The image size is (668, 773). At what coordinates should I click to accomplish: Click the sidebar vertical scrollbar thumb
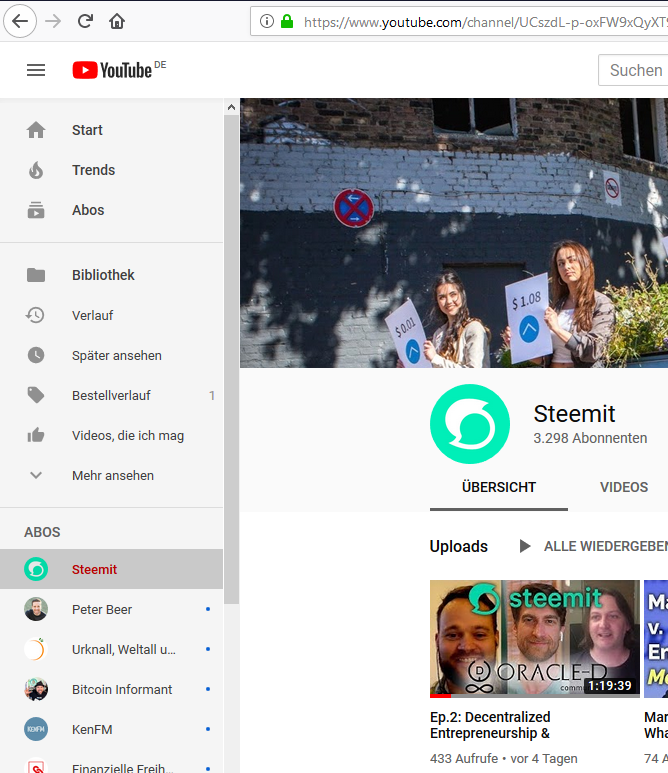[x=231, y=359]
